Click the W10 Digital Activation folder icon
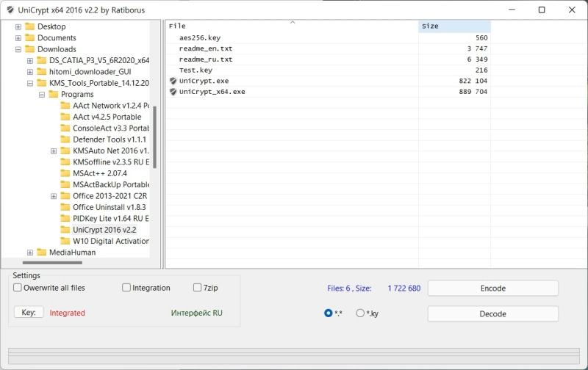This screenshot has height=370, width=588. 65,241
